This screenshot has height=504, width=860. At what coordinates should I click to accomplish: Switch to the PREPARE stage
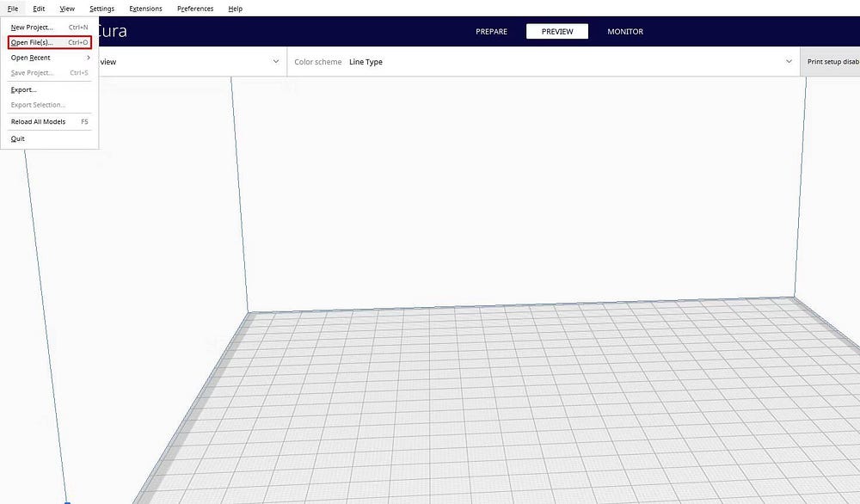pyautogui.click(x=491, y=32)
